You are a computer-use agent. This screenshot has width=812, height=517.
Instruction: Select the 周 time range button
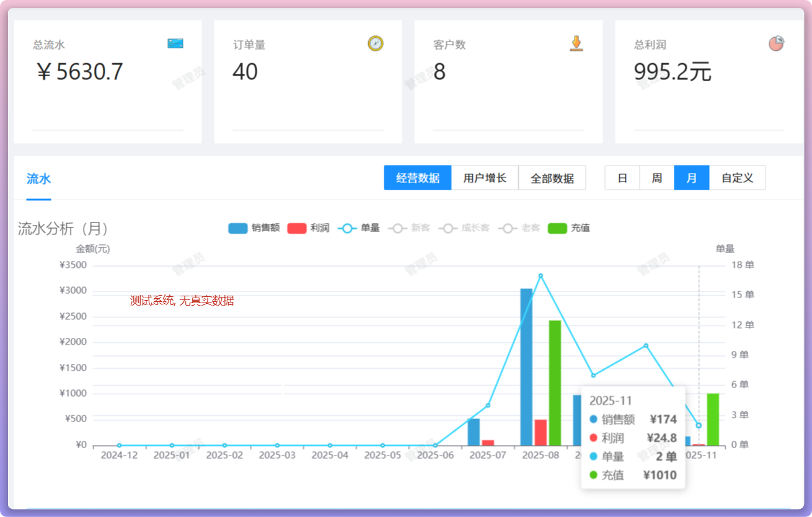tap(656, 178)
